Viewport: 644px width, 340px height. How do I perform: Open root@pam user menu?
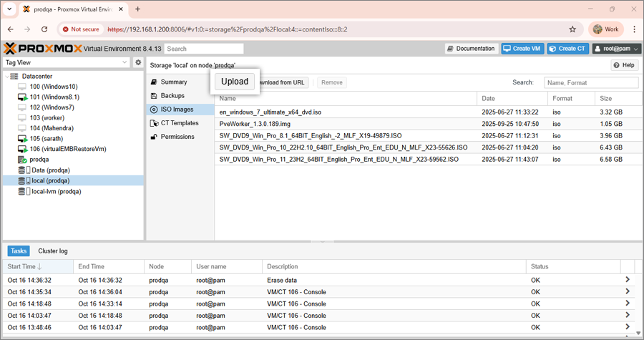pos(616,49)
